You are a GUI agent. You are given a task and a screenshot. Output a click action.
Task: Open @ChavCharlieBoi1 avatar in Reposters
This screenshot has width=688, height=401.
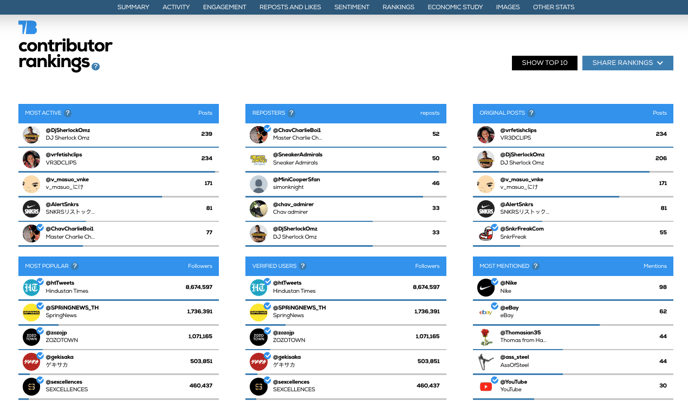pyautogui.click(x=258, y=135)
